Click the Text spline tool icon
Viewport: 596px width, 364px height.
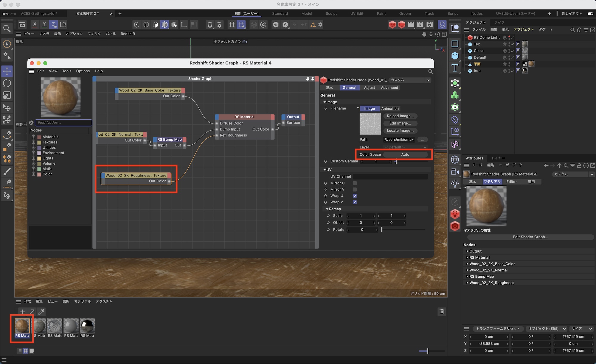[x=455, y=68]
